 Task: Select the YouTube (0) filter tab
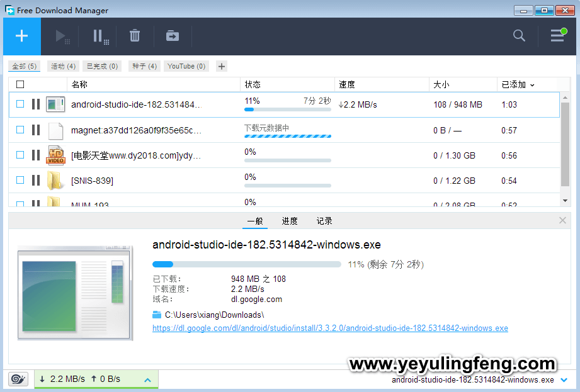tap(186, 67)
